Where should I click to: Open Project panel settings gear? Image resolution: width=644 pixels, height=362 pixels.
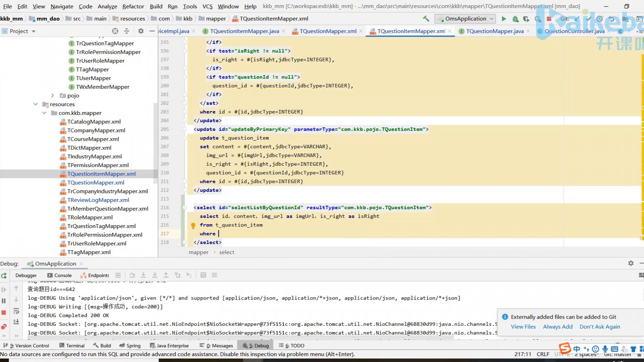tap(141, 31)
